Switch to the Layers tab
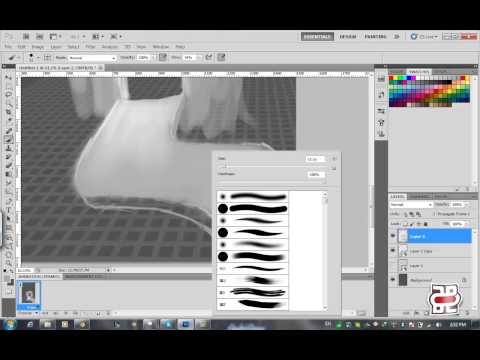480x360 pixels. 397,196
